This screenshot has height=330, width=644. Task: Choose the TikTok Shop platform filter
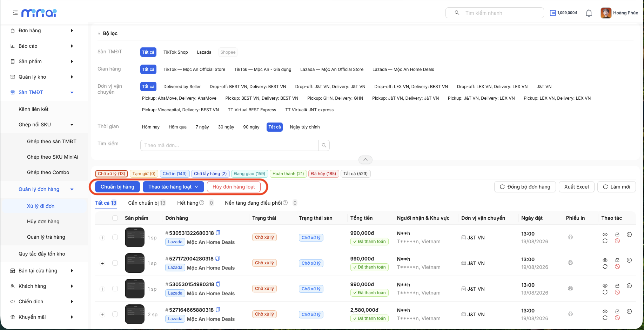click(176, 52)
